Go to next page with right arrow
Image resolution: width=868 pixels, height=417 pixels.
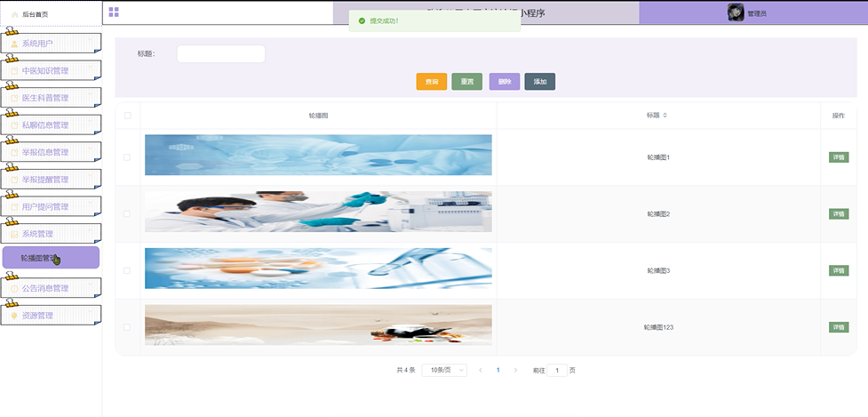pyautogui.click(x=515, y=370)
